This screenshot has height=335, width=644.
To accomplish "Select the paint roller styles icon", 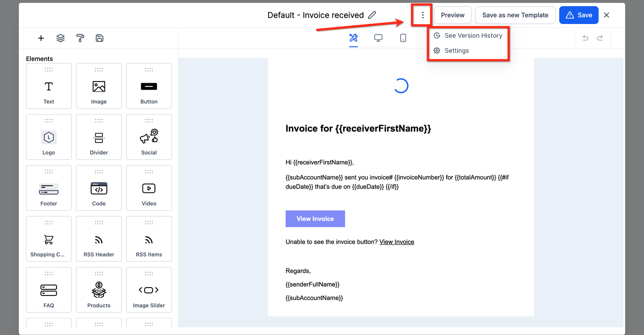I will (x=80, y=38).
